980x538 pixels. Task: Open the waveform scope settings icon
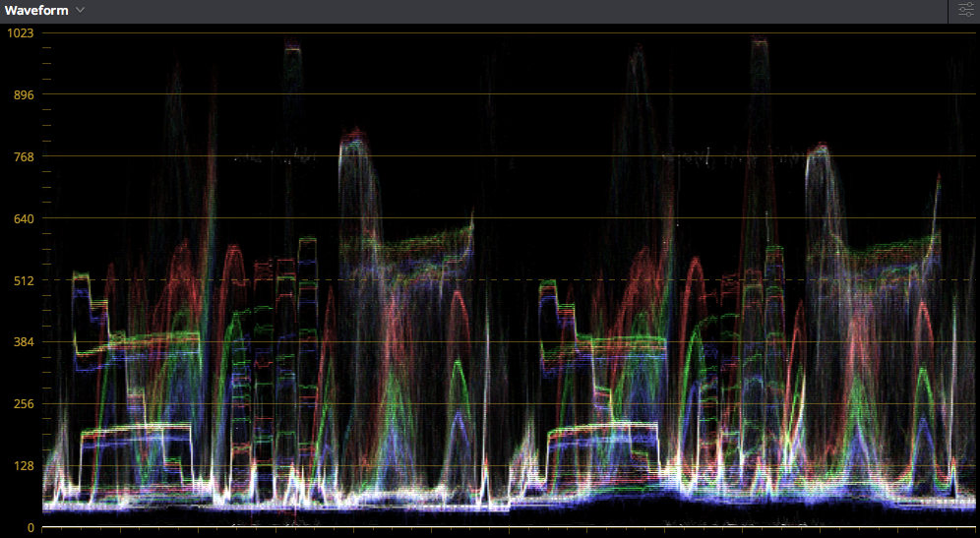(965, 11)
